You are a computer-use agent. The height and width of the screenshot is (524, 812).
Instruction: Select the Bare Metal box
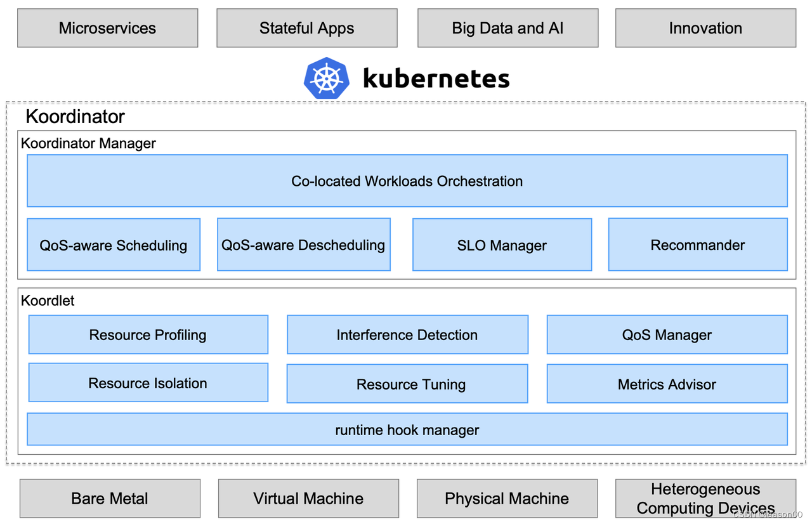(x=110, y=499)
